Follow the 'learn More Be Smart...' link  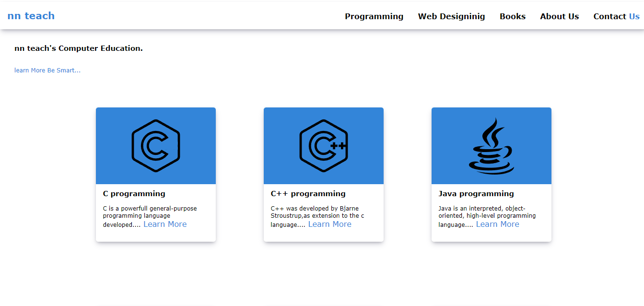click(x=47, y=71)
